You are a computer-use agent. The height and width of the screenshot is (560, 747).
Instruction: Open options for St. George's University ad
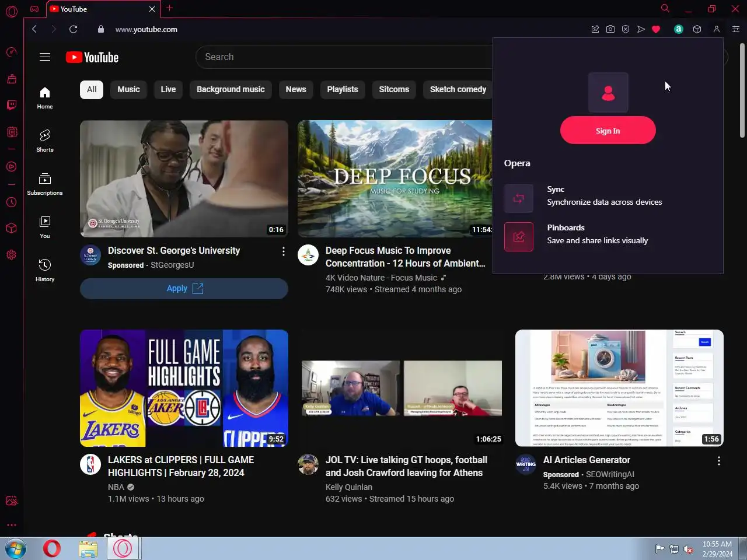284,251
